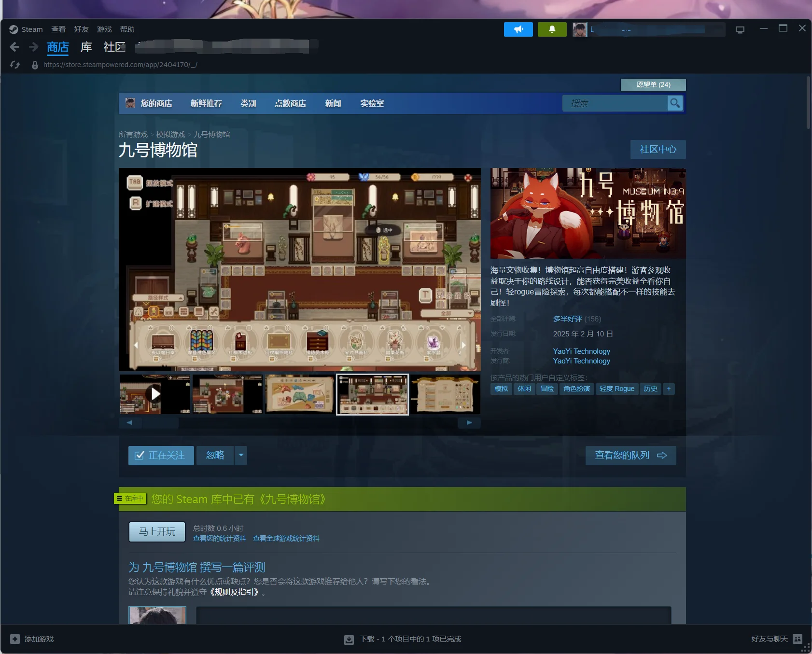Open the 实验室 tab
Screen dimensions: 812x654
(372, 103)
